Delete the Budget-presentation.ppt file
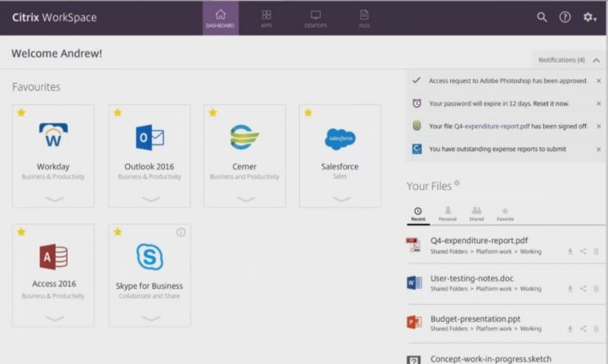 [x=595, y=327]
